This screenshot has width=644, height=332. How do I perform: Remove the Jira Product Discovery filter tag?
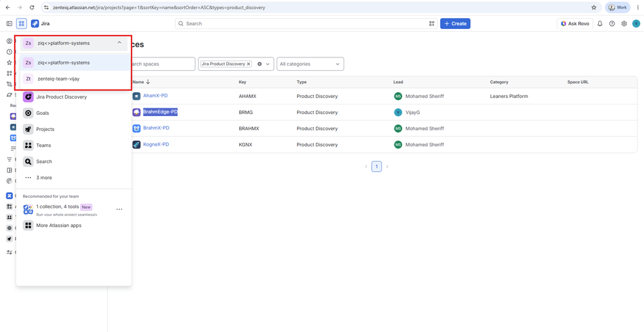248,64
